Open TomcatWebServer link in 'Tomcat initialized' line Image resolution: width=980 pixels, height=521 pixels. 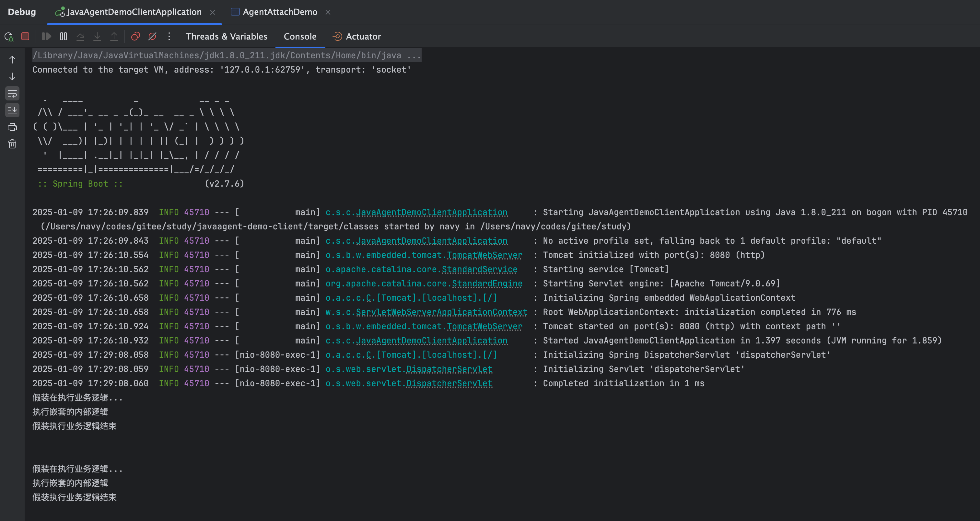(484, 255)
